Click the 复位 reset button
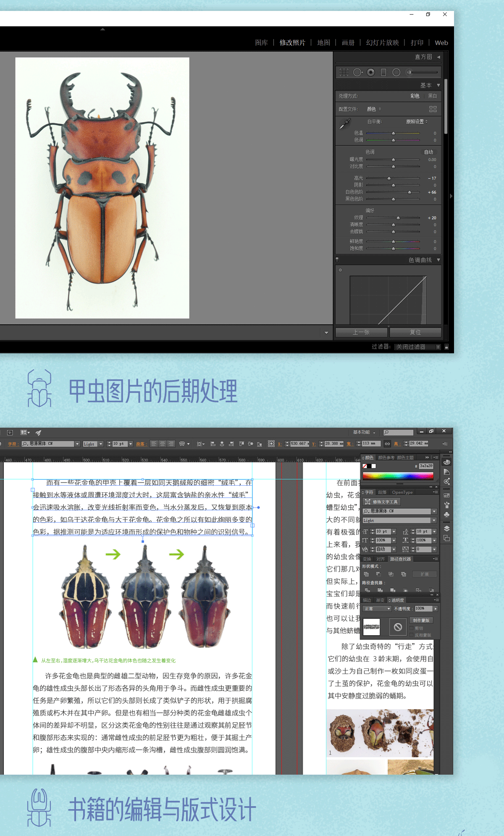 coord(415,332)
